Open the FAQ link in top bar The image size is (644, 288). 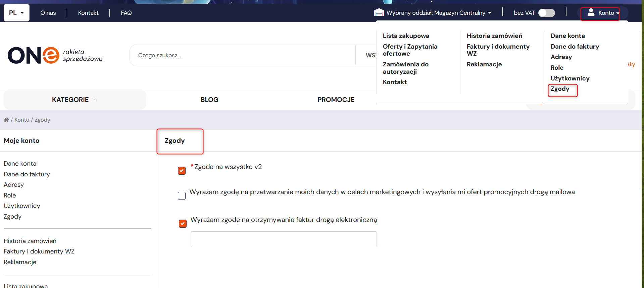coord(126,13)
